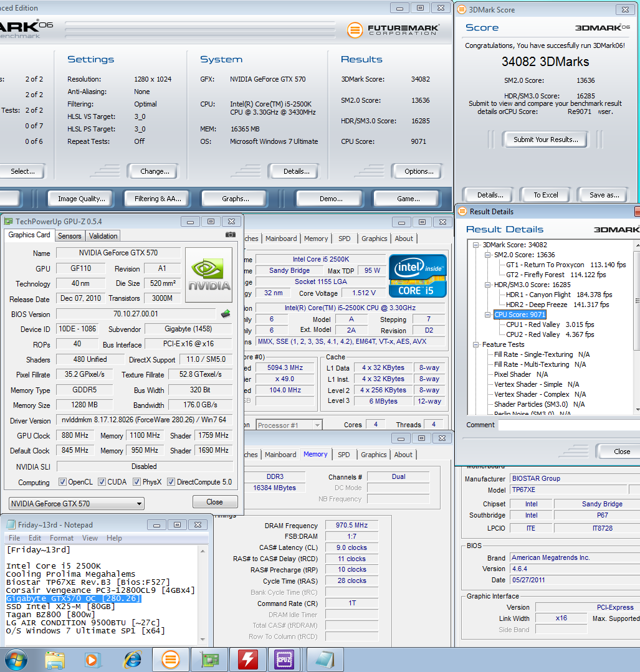Click the GPU-Z screenshot camera icon
Screen dimensions: 640x672
(x=231, y=234)
